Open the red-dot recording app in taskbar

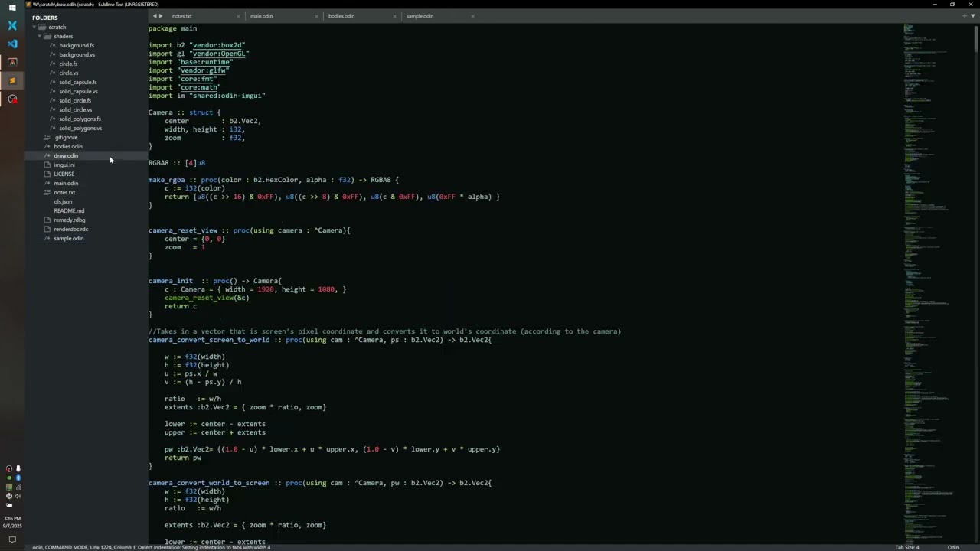pyautogui.click(x=12, y=99)
